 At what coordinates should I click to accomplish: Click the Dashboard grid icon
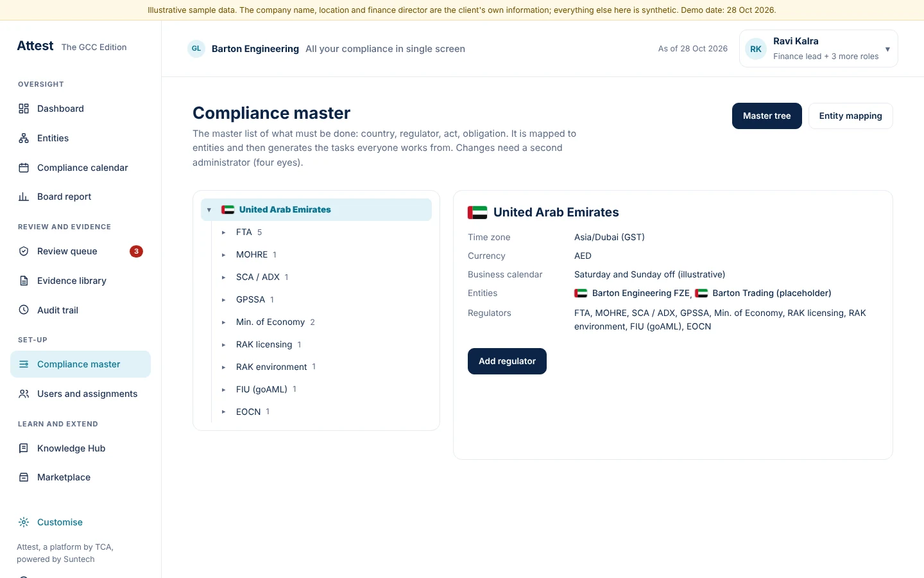pyautogui.click(x=24, y=109)
